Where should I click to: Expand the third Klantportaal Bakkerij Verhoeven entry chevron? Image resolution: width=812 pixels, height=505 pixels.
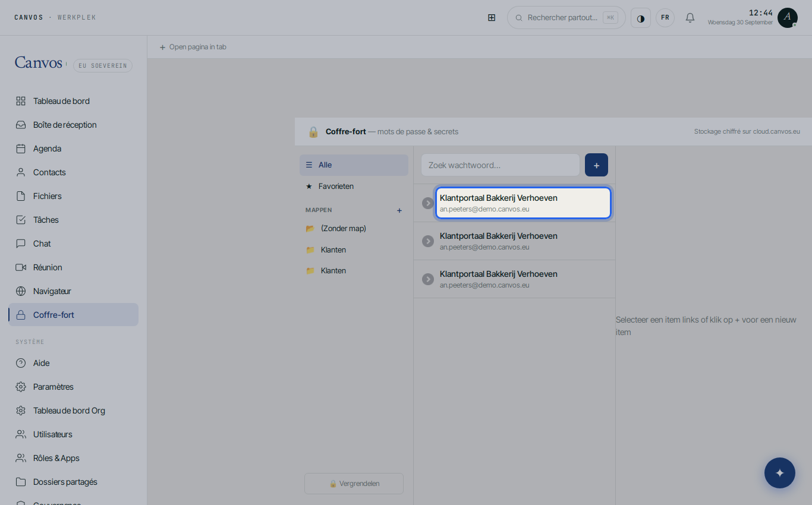pos(428,279)
